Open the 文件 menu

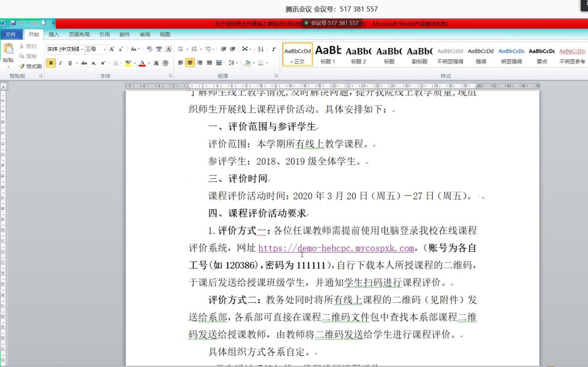[11, 34]
